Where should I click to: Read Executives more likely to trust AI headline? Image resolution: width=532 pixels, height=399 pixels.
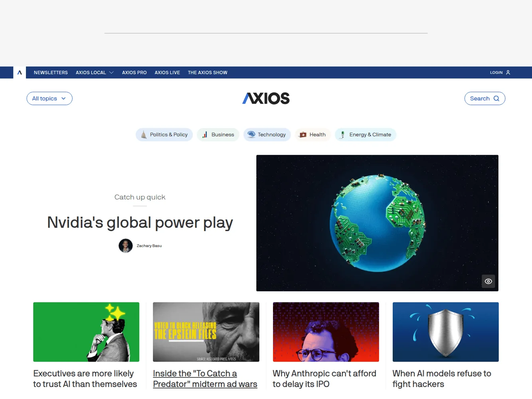pos(85,379)
